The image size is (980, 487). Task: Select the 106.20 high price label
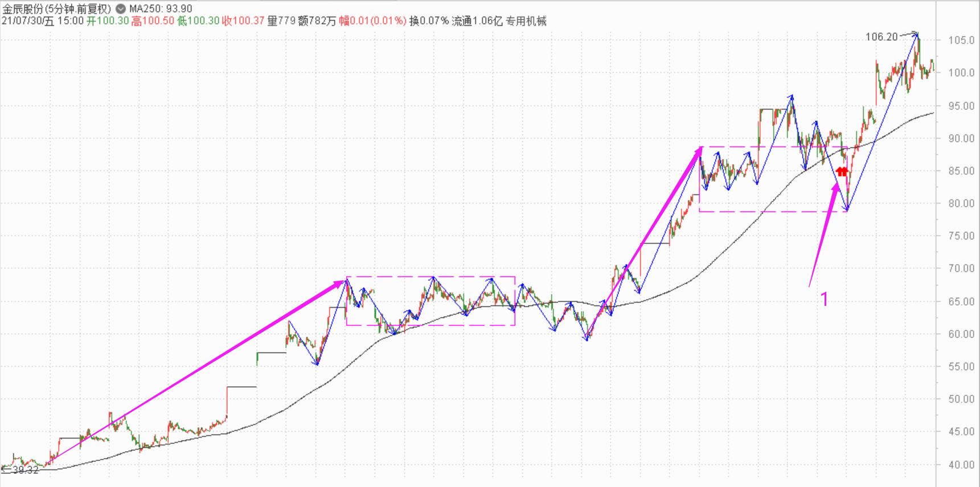pyautogui.click(x=881, y=37)
